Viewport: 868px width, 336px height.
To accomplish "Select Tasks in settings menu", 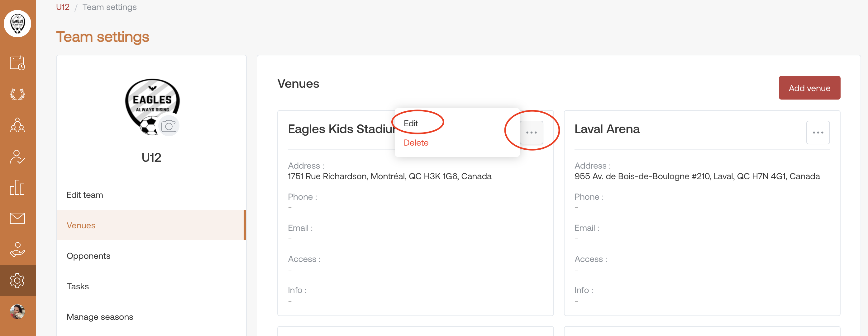I will tap(151, 286).
